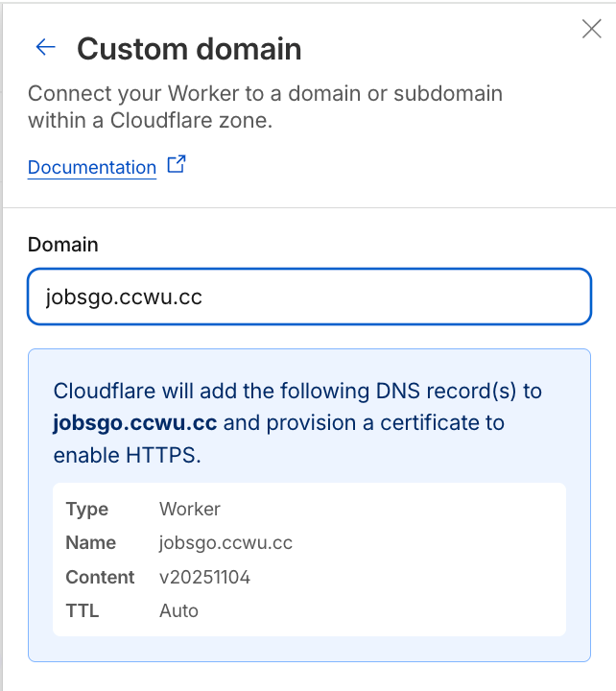Viewport: 616px width, 691px height.
Task: Select the Worker type value
Action: click(x=189, y=509)
